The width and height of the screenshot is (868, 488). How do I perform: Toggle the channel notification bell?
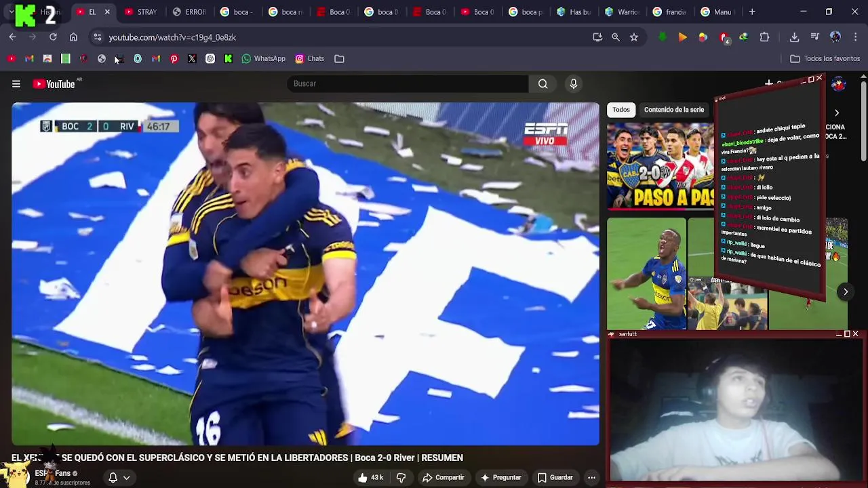(x=113, y=478)
